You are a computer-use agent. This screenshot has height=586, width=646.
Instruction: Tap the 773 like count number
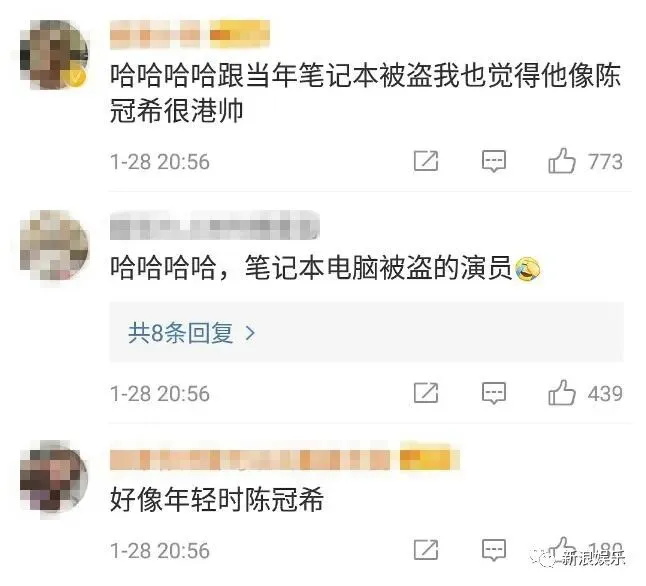coord(605,162)
